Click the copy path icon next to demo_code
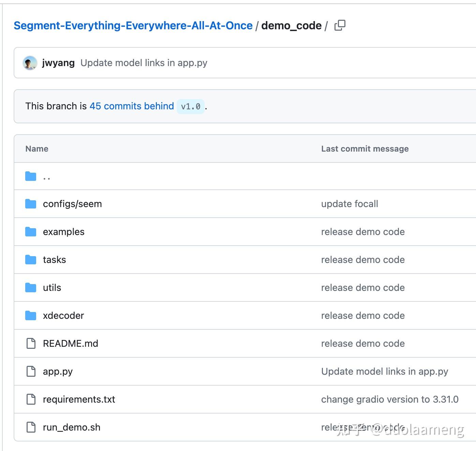This screenshot has height=451, width=476. pyautogui.click(x=340, y=25)
